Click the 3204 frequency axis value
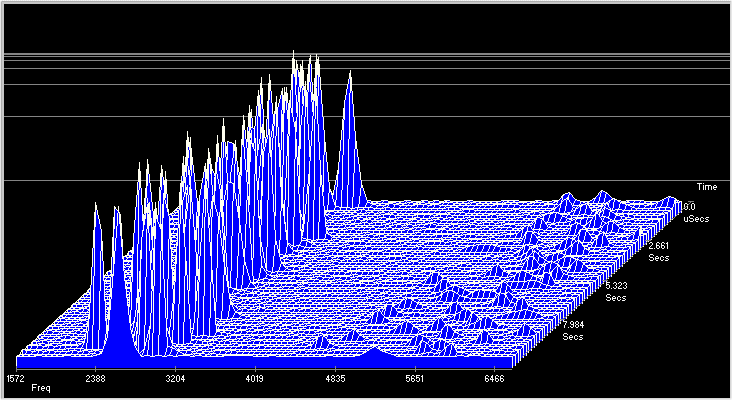Viewport: 732px width, 400px height. (x=175, y=379)
